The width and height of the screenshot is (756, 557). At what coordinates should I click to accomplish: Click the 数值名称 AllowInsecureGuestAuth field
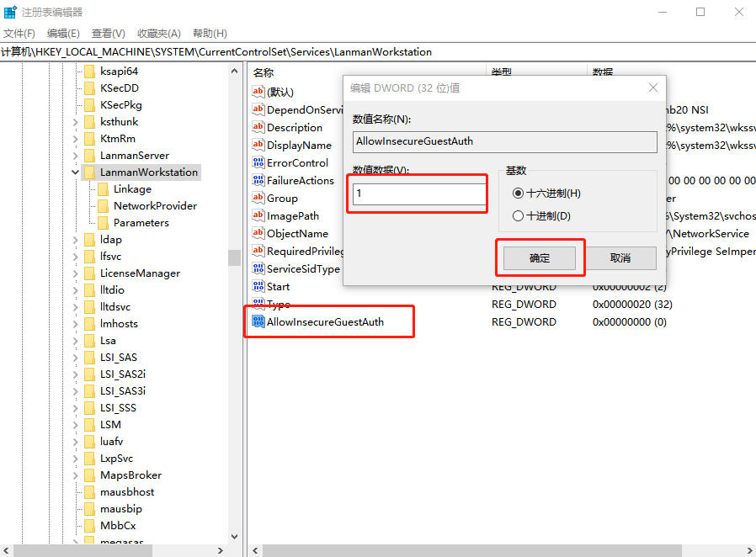[505, 141]
